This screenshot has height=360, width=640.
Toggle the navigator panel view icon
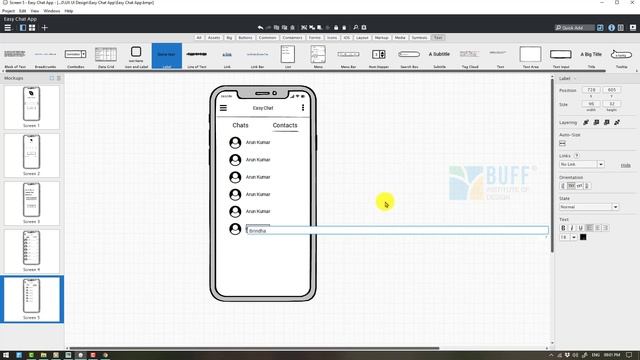point(23,28)
